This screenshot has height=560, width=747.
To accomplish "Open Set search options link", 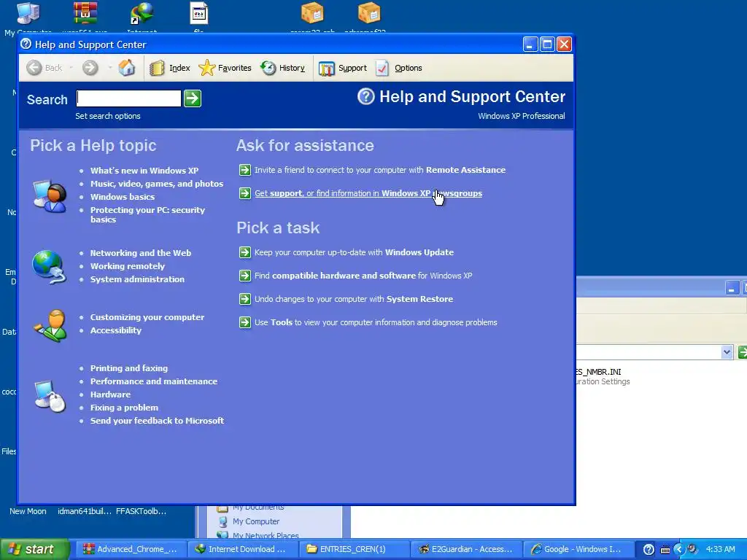I will (108, 116).
